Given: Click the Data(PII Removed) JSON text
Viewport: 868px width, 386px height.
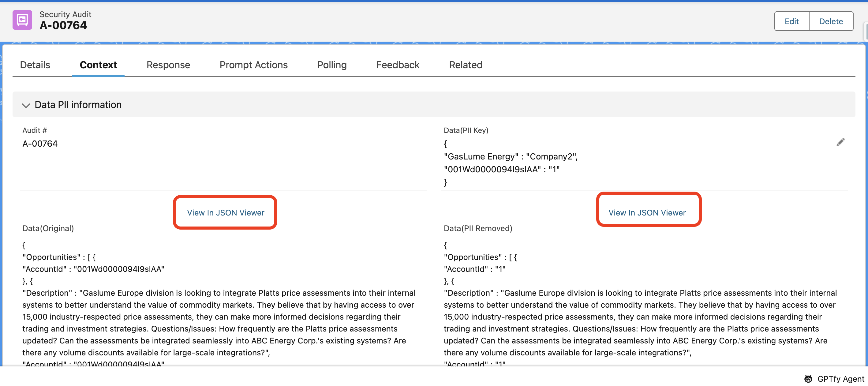Looking at the screenshot, I should (640, 305).
